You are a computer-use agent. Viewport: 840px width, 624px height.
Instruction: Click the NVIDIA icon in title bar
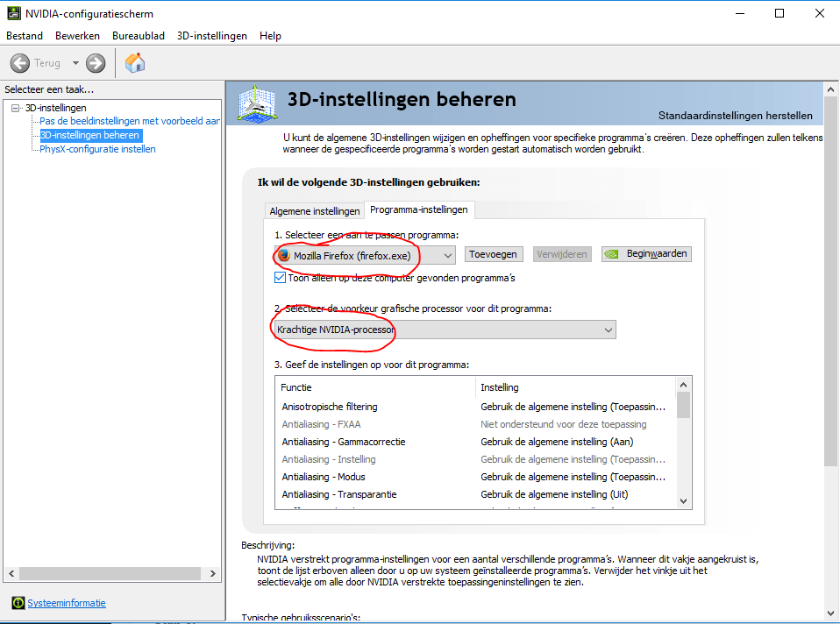[14, 13]
